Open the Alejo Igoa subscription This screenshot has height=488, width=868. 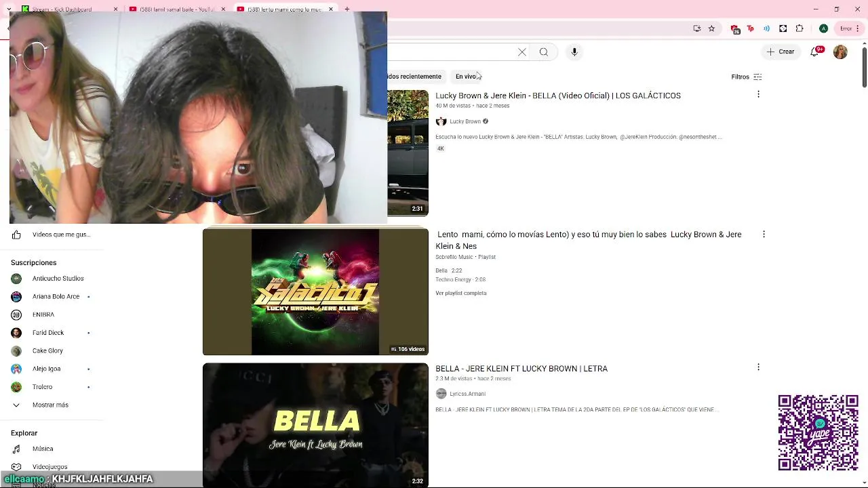pos(52,369)
